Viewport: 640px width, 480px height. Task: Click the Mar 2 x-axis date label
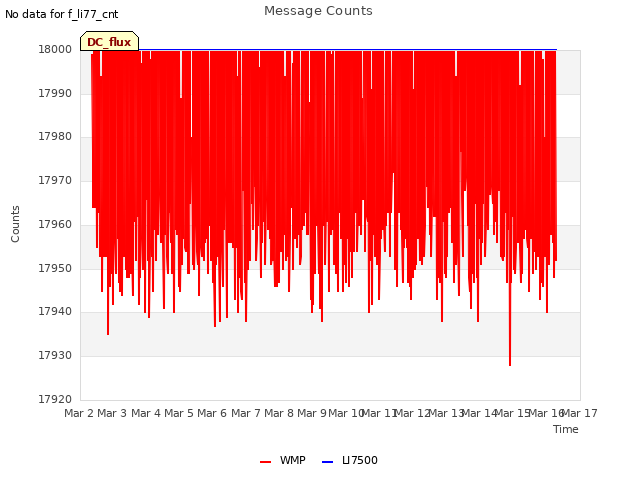[x=79, y=413]
